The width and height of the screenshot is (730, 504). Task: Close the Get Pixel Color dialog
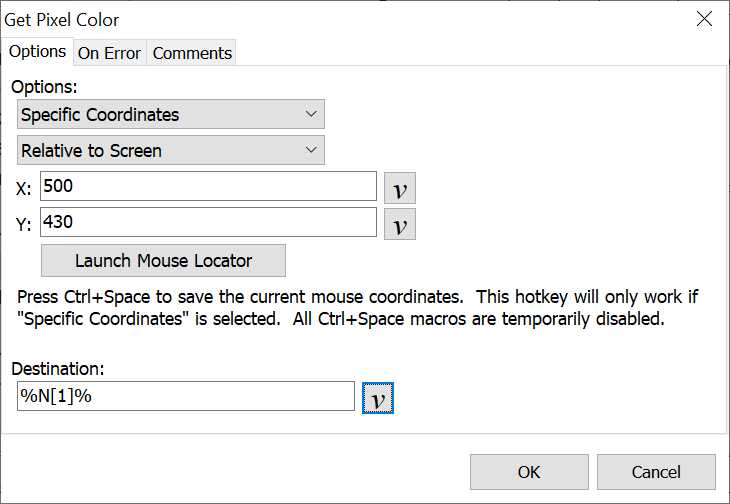705,19
